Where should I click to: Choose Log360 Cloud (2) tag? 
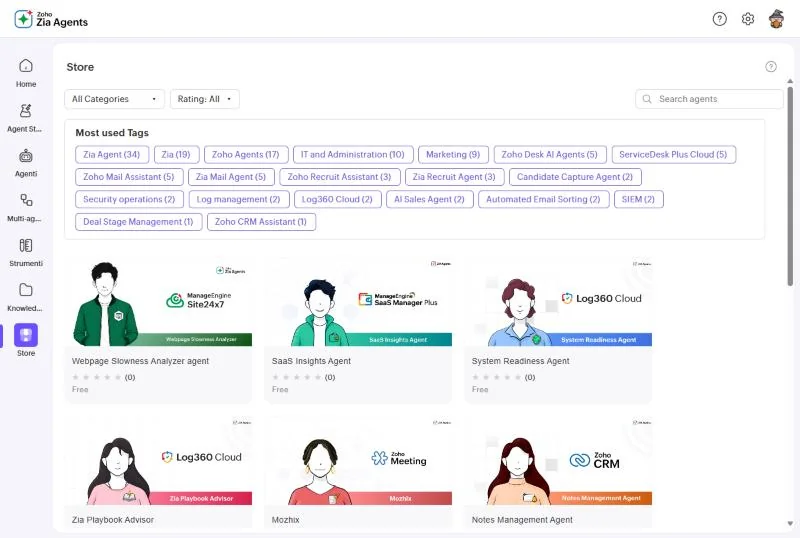[x=338, y=200]
